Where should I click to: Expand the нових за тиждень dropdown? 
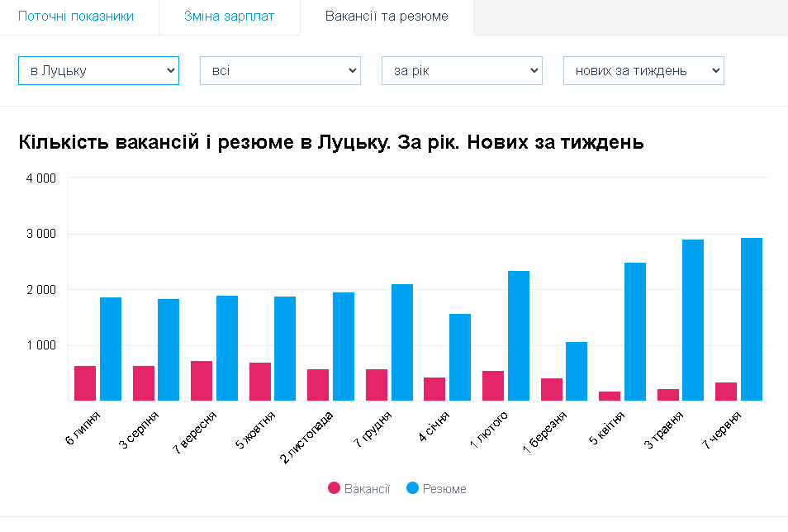coord(643,70)
